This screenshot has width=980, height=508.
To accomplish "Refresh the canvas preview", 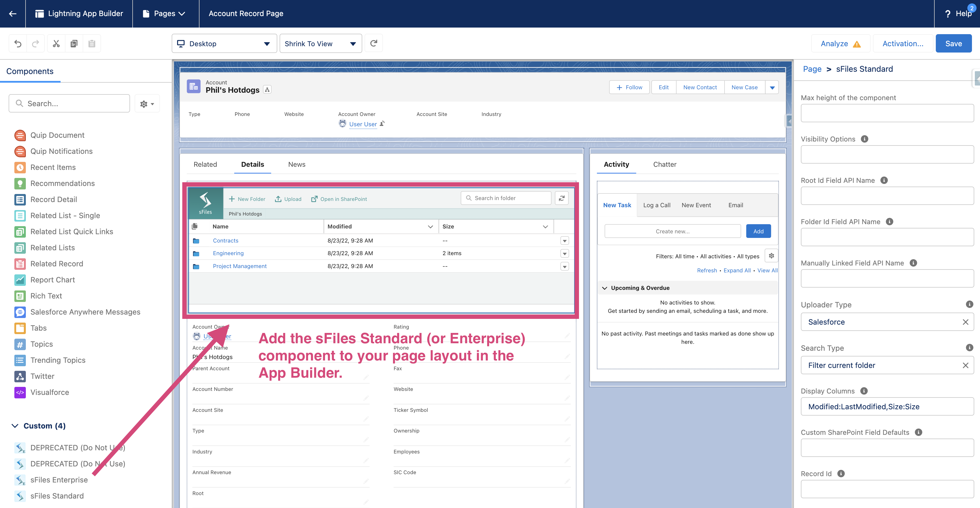I will (x=373, y=43).
